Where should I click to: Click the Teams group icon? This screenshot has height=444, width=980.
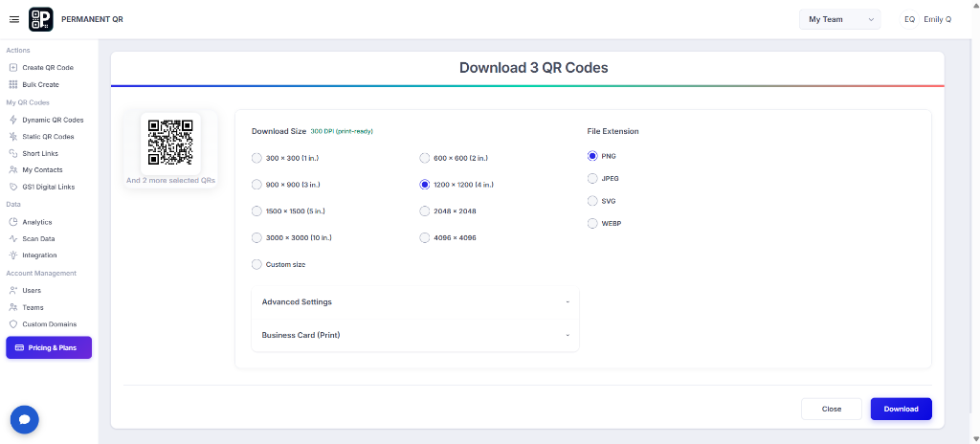(x=13, y=307)
